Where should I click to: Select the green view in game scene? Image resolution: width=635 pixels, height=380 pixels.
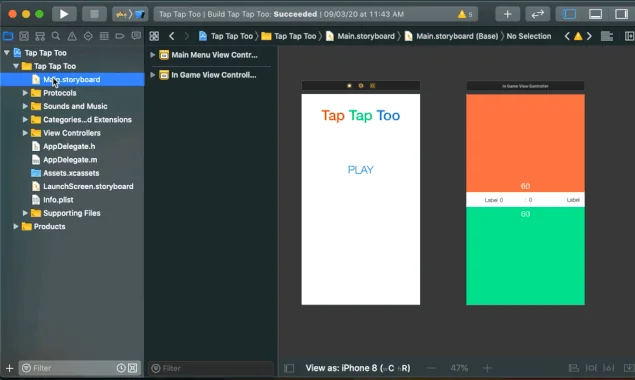coord(525,256)
